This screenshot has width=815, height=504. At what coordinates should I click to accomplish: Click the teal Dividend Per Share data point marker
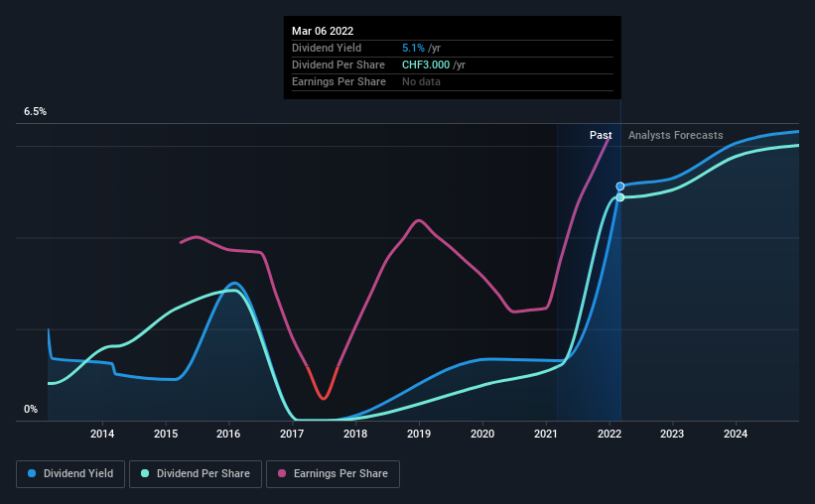[x=620, y=197]
